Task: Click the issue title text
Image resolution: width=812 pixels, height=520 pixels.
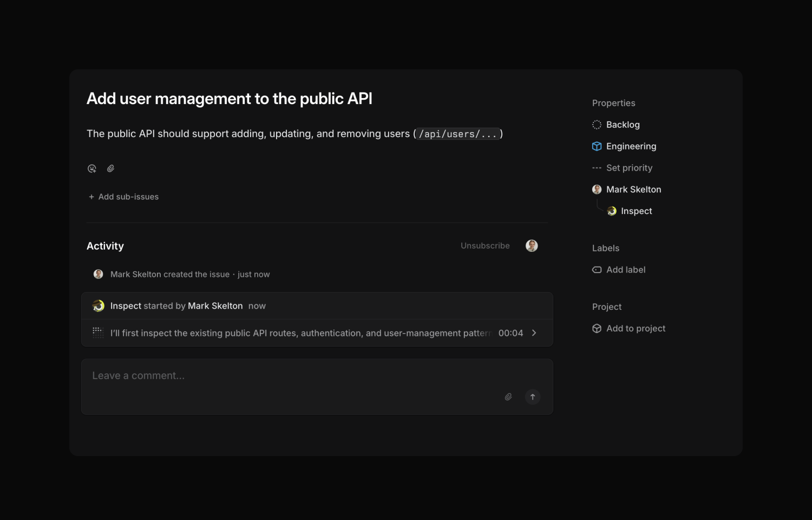Action: [x=230, y=99]
